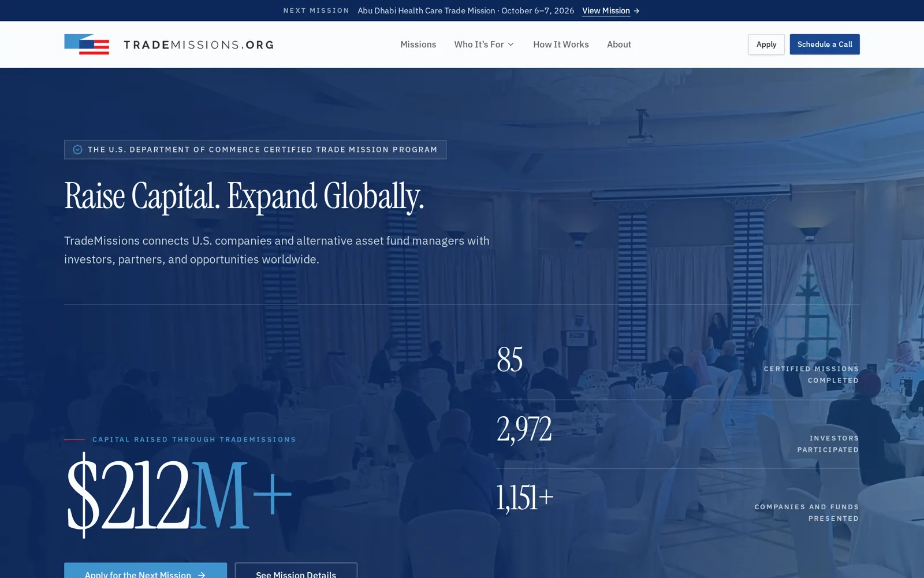Click the Raise Capital. Expand Globally. headline
924x578 pixels.
point(244,197)
